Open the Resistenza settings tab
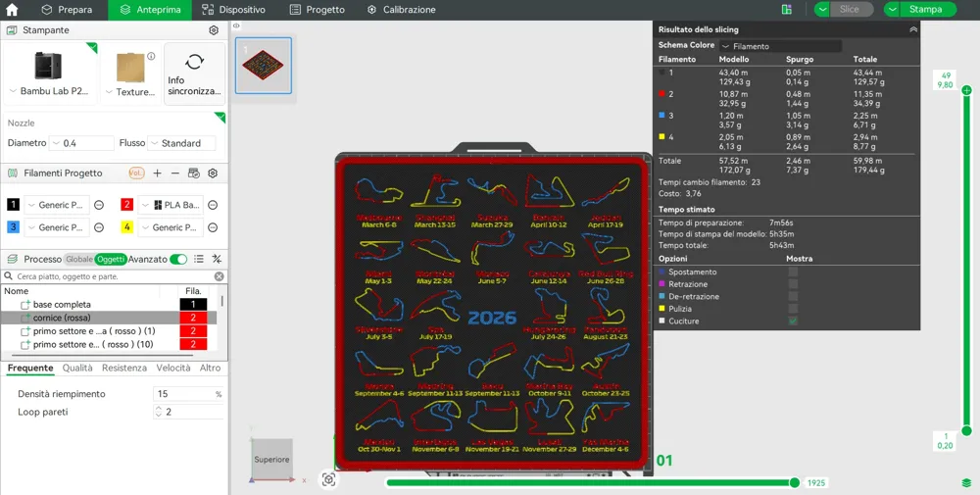The image size is (980, 495). [124, 369]
